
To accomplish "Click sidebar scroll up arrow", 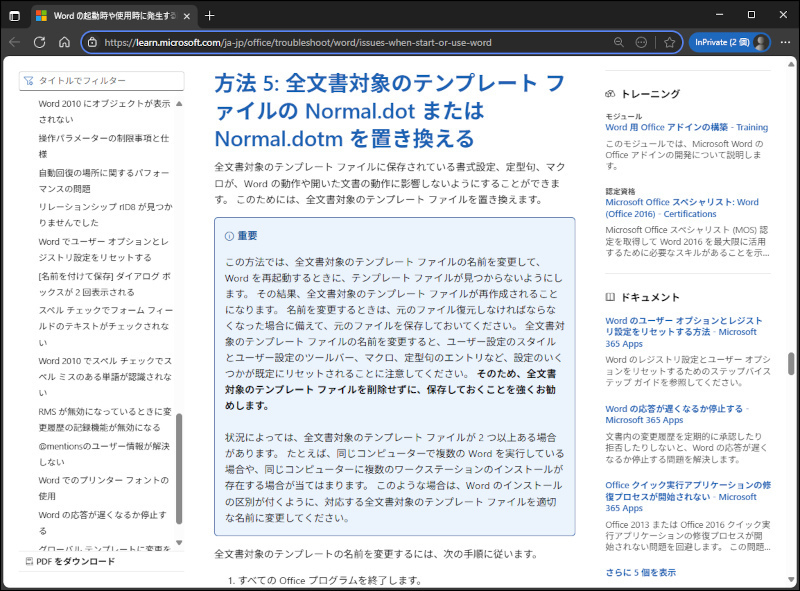I will (x=179, y=104).
